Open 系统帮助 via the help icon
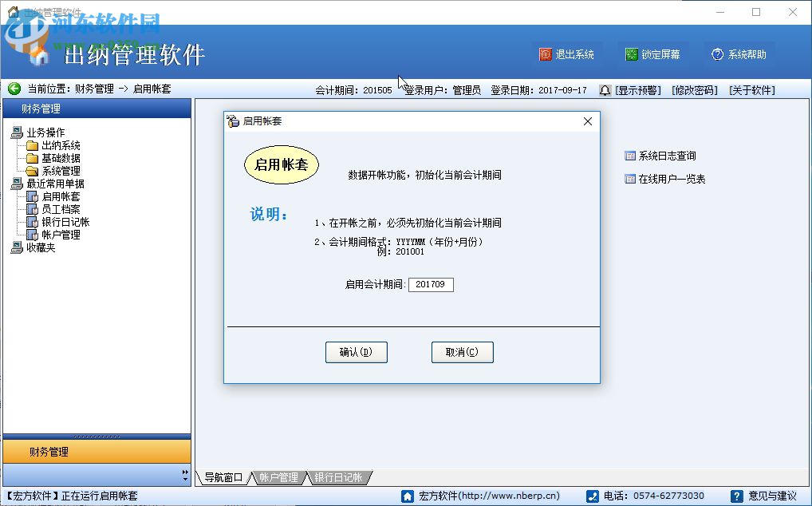This screenshot has width=812, height=506. pyautogui.click(x=716, y=53)
